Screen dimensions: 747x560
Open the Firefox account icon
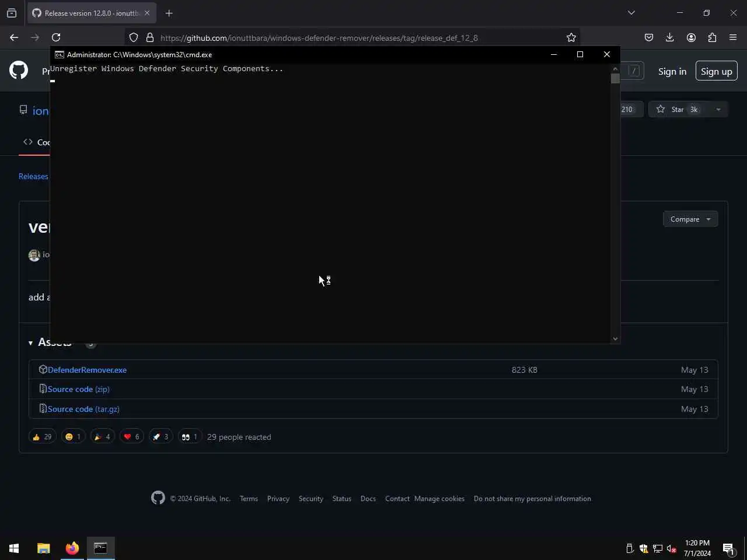click(x=691, y=37)
